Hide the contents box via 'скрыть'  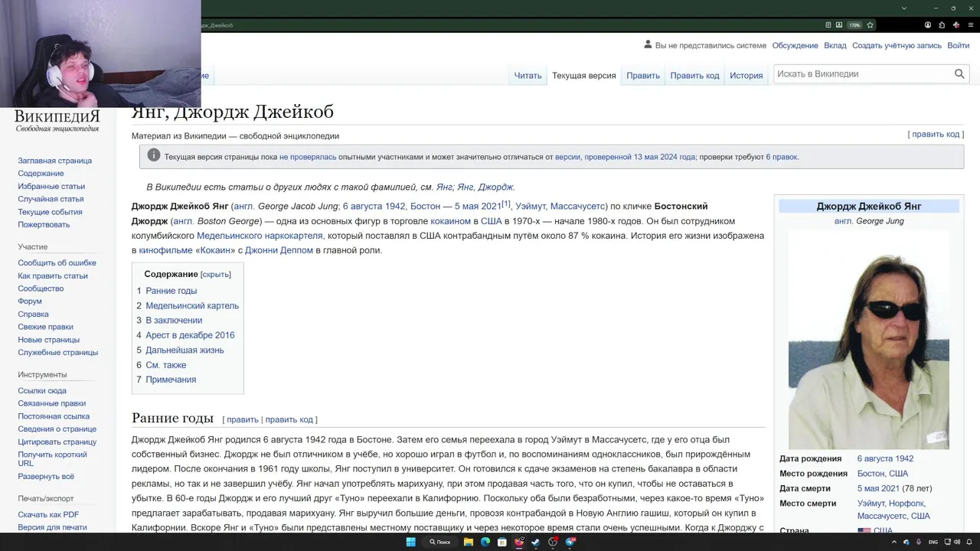(216, 274)
